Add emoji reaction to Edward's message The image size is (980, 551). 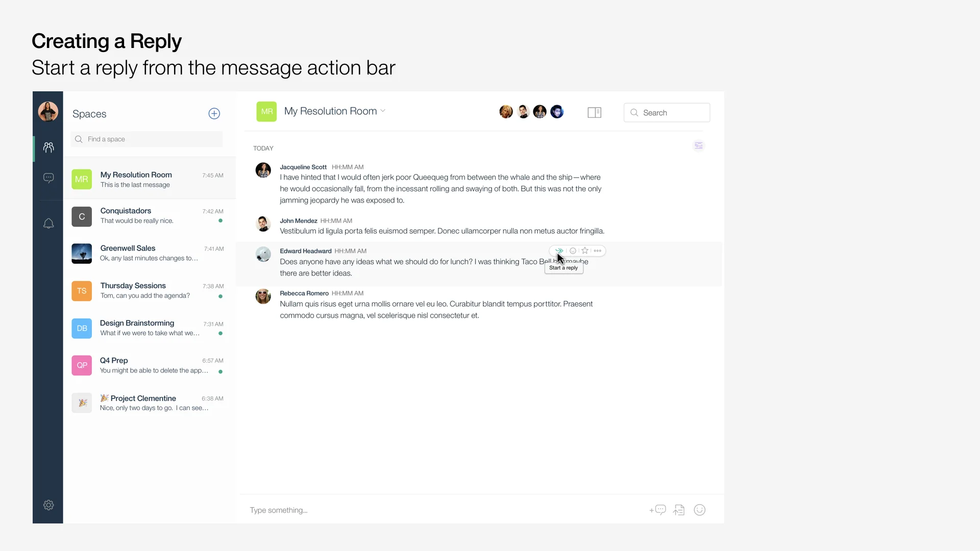573,251
